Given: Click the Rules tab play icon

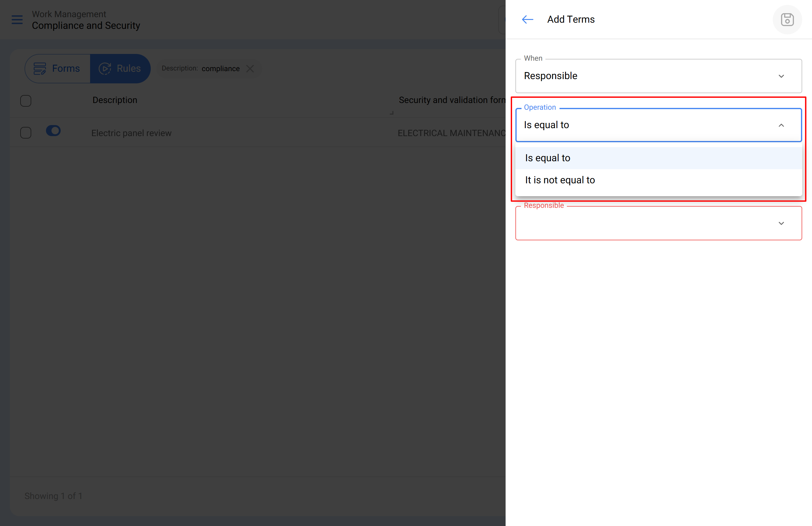Looking at the screenshot, I should click(x=105, y=69).
